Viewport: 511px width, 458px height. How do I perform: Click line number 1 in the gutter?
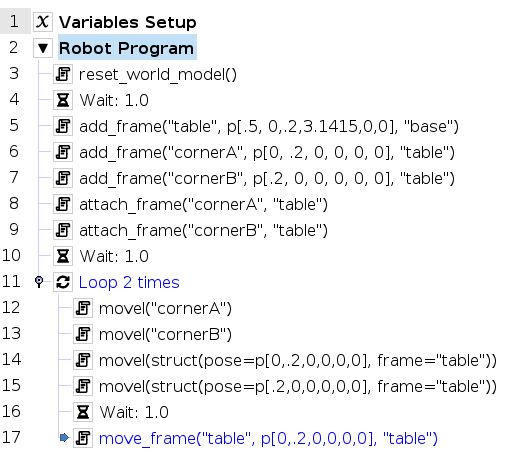point(14,21)
